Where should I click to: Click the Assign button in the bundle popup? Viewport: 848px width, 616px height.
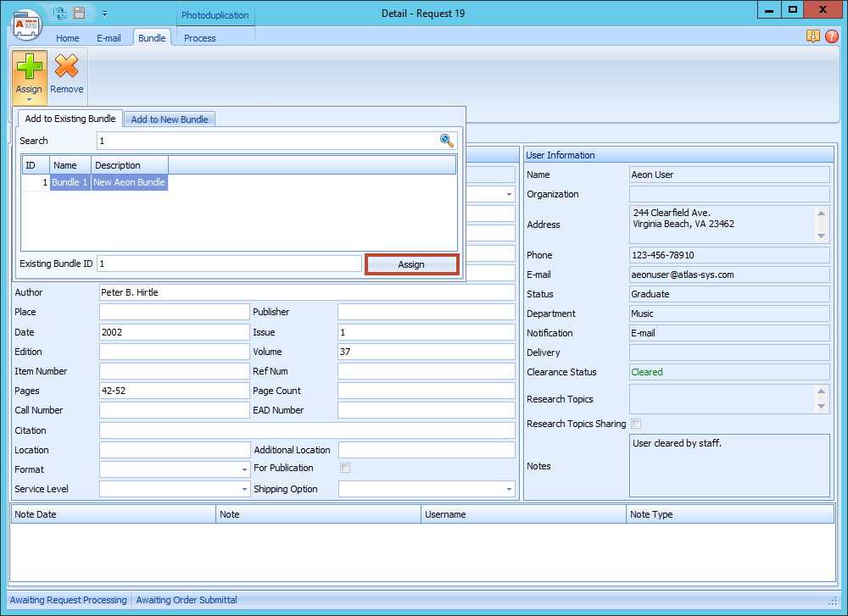tap(411, 264)
